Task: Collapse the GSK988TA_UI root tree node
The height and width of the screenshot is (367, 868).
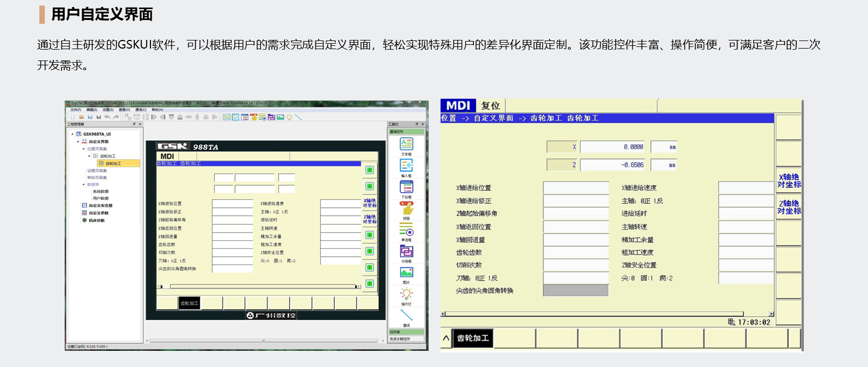Action: [72, 134]
